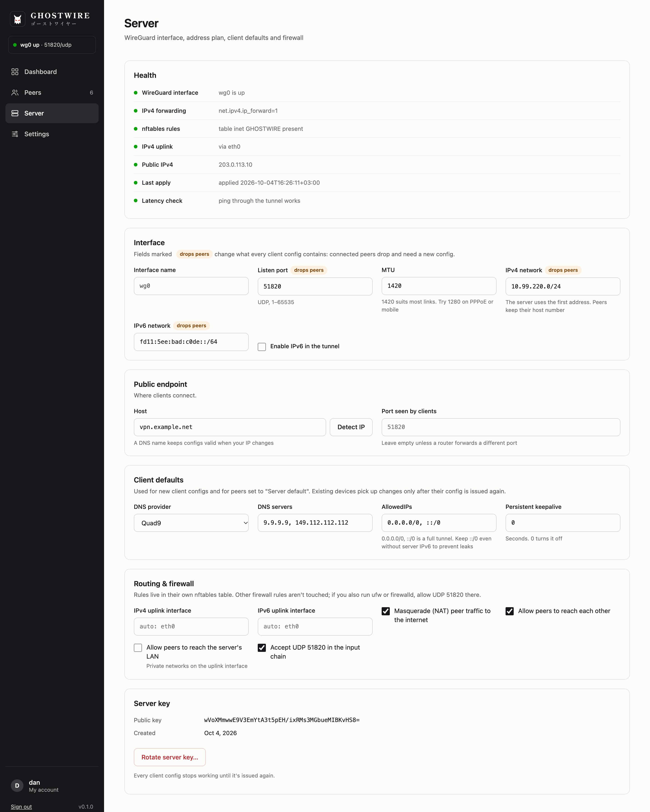This screenshot has height=812, width=650.
Task: Go to the Peers section
Action: (52, 93)
